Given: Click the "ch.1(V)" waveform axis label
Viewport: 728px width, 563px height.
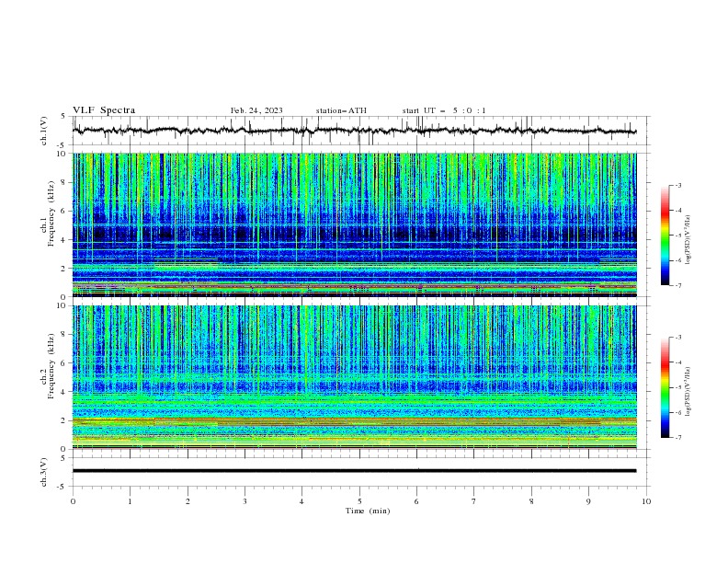Looking at the screenshot, I should pyautogui.click(x=44, y=131).
